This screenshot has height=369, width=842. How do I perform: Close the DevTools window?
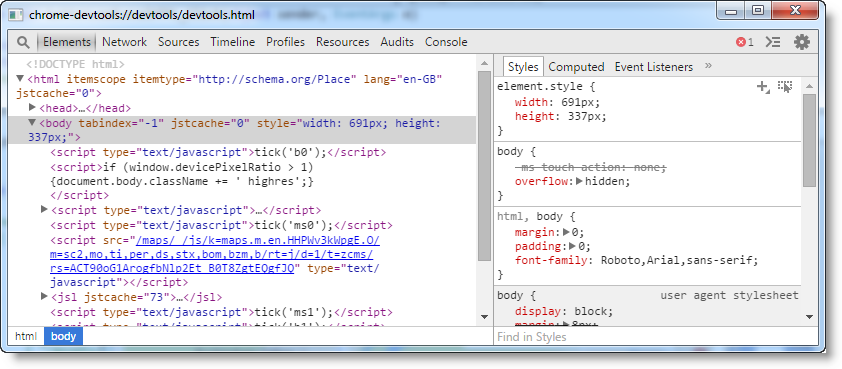pyautogui.click(x=796, y=11)
